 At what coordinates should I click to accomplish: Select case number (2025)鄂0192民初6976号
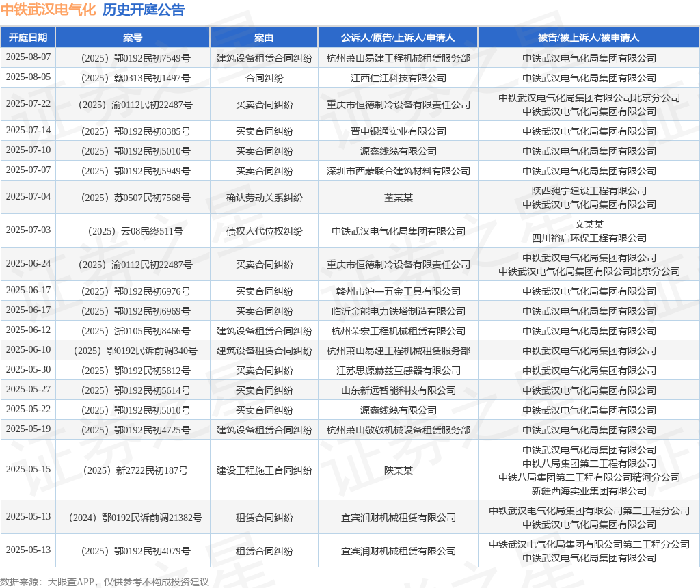click(136, 291)
